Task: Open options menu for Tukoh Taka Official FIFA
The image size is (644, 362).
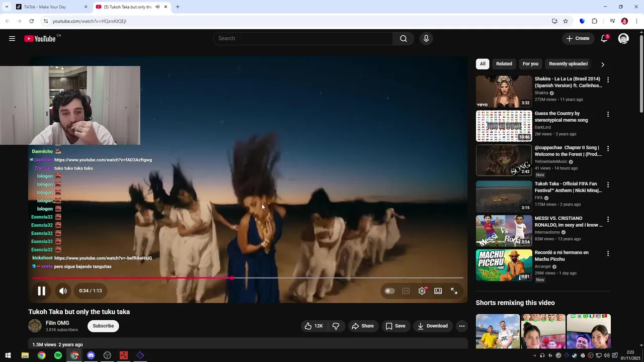Action: pyautogui.click(x=608, y=185)
